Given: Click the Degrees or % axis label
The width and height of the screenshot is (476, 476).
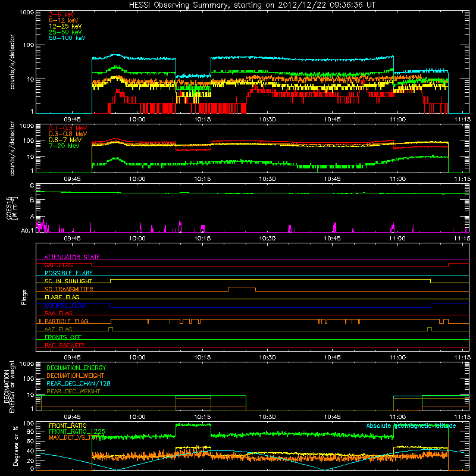Looking at the screenshot, I should click(15, 446).
